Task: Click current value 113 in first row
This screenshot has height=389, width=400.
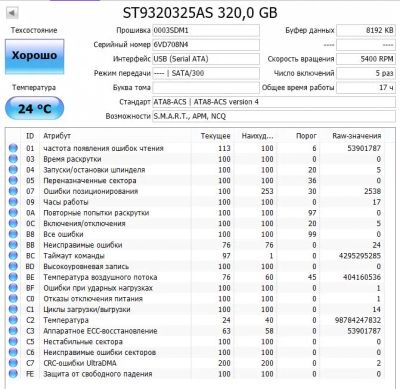Action: pyautogui.click(x=224, y=148)
